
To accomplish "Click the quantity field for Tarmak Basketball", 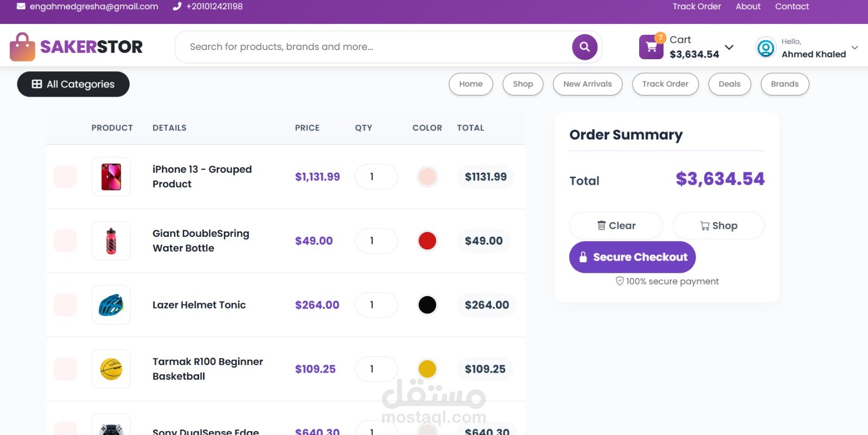I will pos(376,369).
